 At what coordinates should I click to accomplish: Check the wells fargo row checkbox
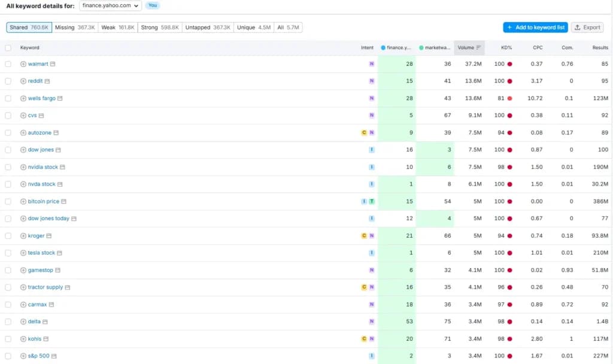[8, 98]
